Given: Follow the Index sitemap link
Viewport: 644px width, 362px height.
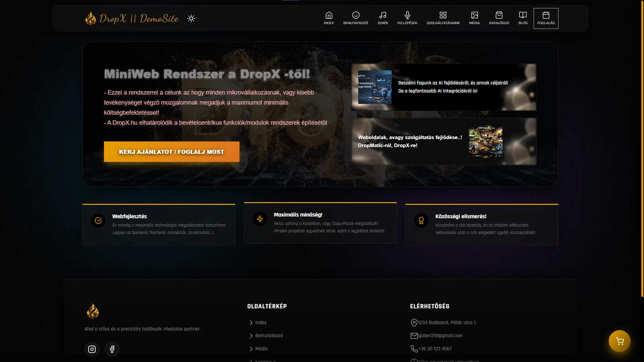Looking at the screenshot, I should click(261, 322).
